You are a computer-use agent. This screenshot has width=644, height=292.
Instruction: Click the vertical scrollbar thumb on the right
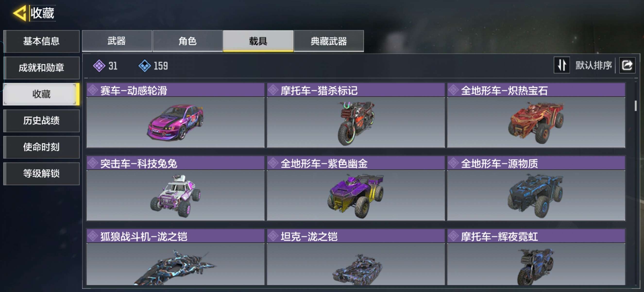tap(636, 106)
